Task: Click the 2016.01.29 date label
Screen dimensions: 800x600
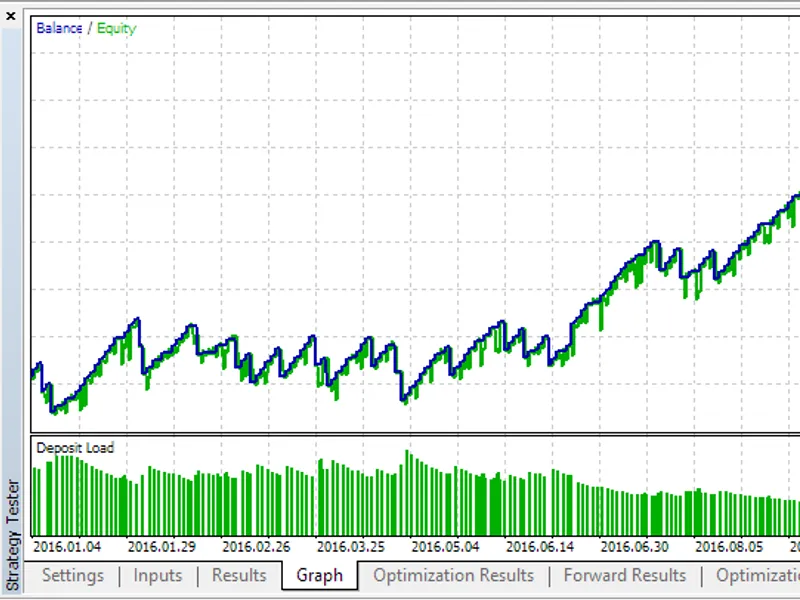Action: click(162, 547)
